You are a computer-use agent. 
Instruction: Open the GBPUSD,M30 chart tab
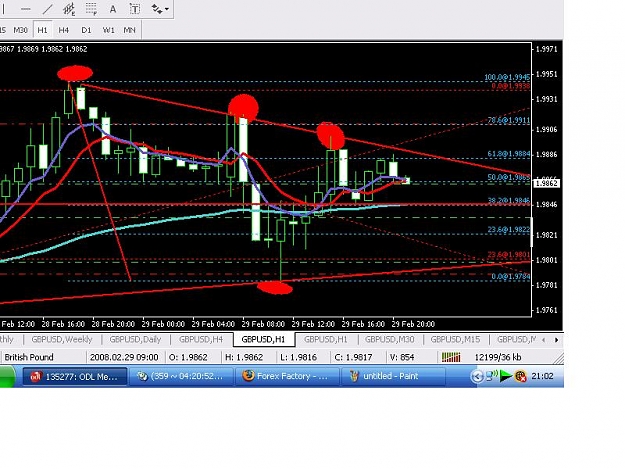pyautogui.click(x=389, y=339)
